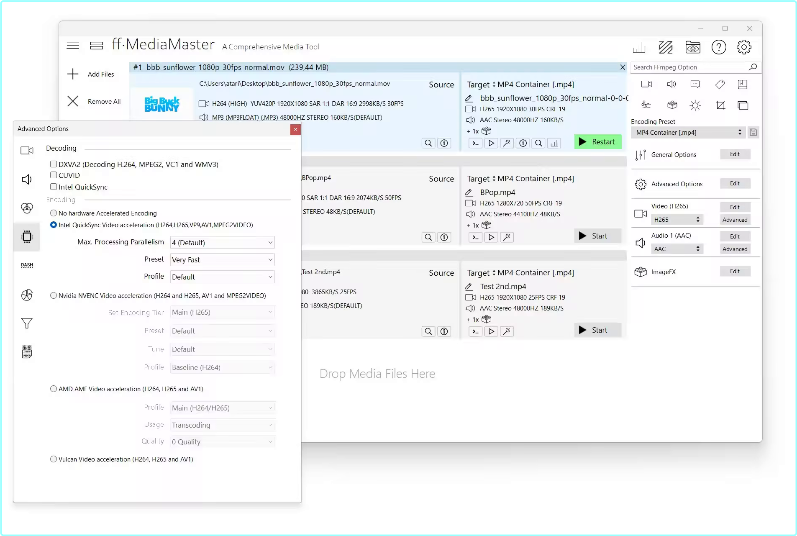Open the hamburger menu

72,46
